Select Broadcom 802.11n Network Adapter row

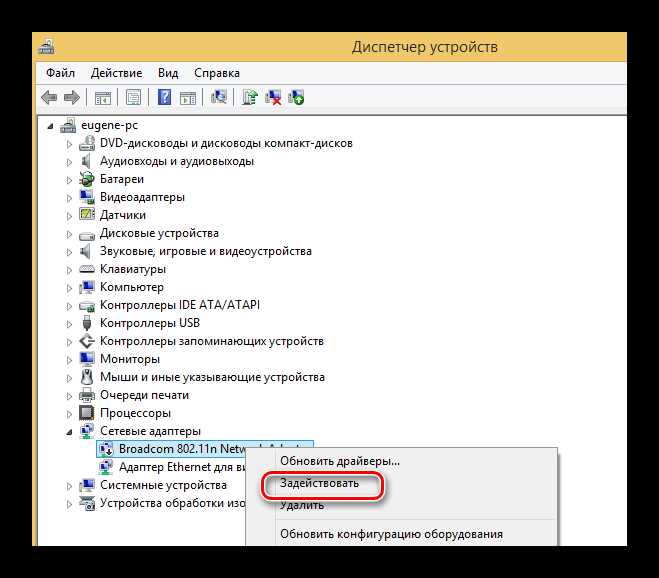point(204,449)
